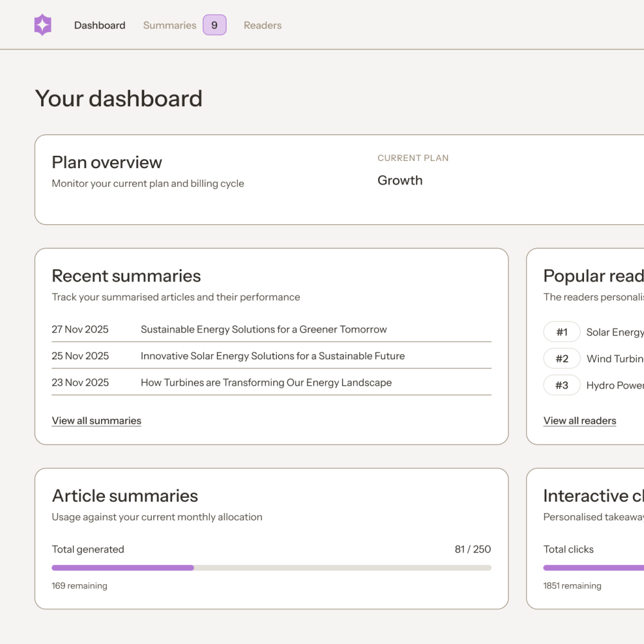644x644 pixels.
Task: Open the Dashboard tab
Action: pyautogui.click(x=100, y=26)
